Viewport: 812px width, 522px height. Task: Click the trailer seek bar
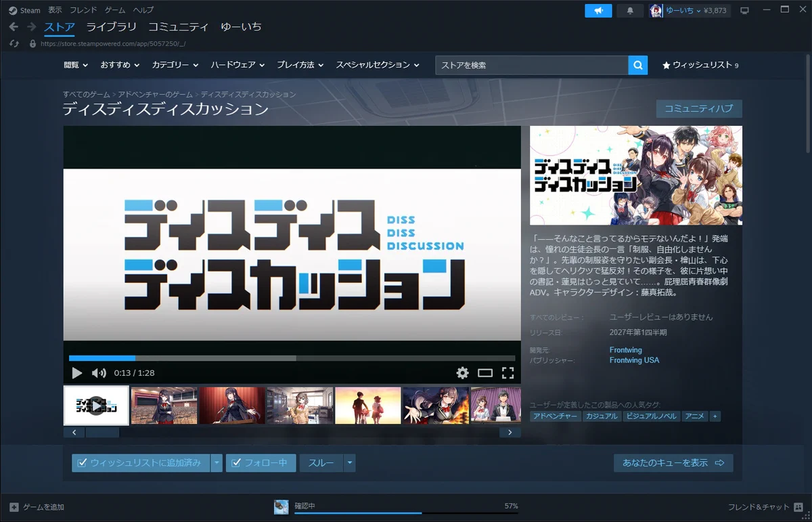292,358
